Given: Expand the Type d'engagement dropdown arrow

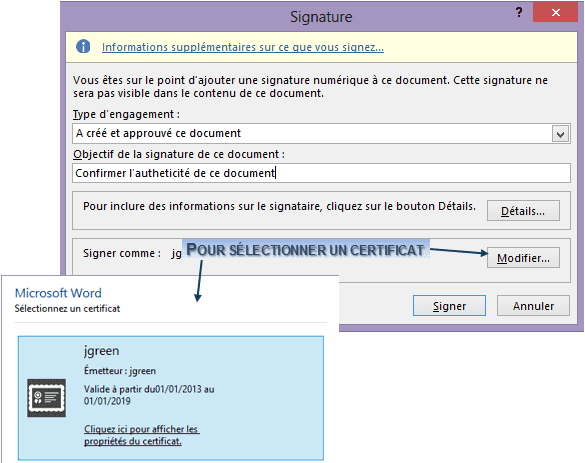Looking at the screenshot, I should click(560, 134).
